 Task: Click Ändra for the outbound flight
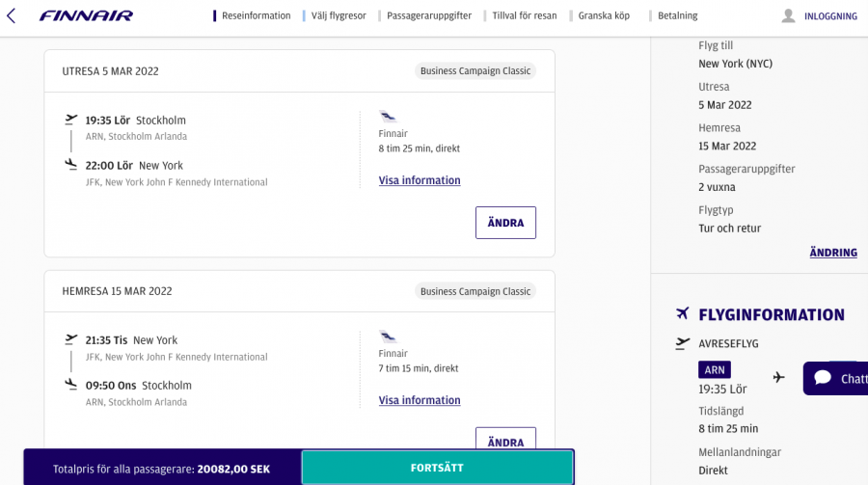coord(505,223)
